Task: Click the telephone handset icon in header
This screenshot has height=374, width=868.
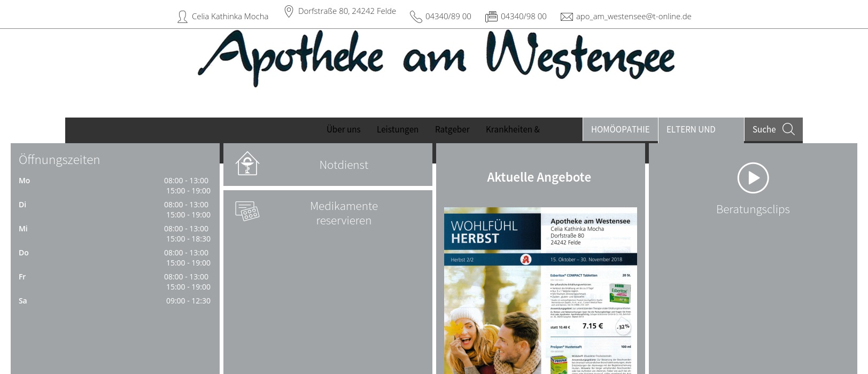Action: 416,17
